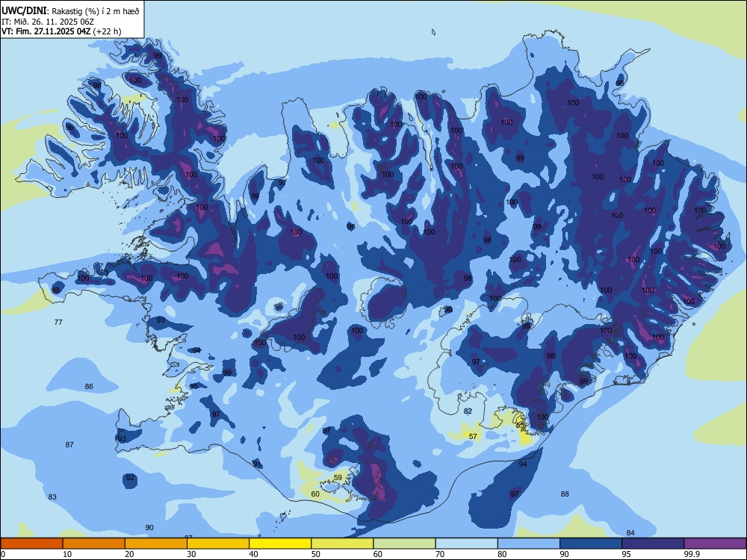Click the 0–10 dark orange legend swatch

click(x=31, y=544)
